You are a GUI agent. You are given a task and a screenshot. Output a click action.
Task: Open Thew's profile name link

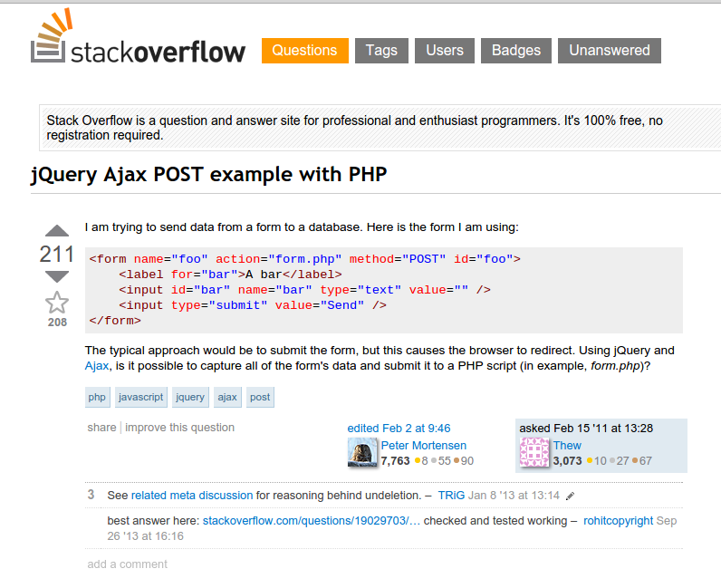(567, 446)
